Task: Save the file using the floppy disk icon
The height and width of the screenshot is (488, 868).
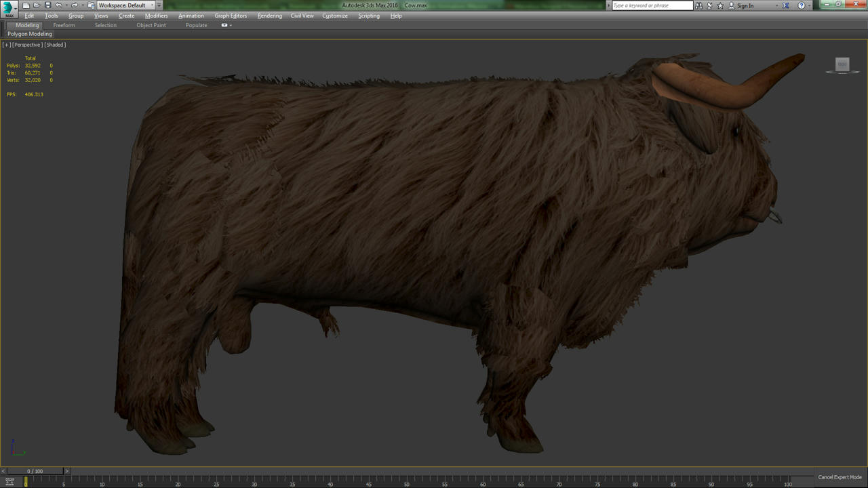Action: [x=47, y=5]
